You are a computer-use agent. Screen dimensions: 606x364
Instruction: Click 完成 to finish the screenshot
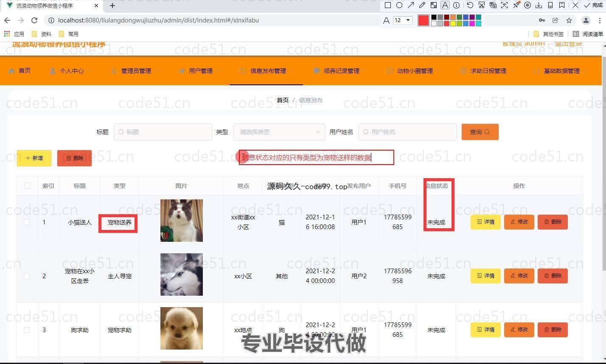click(x=593, y=5)
